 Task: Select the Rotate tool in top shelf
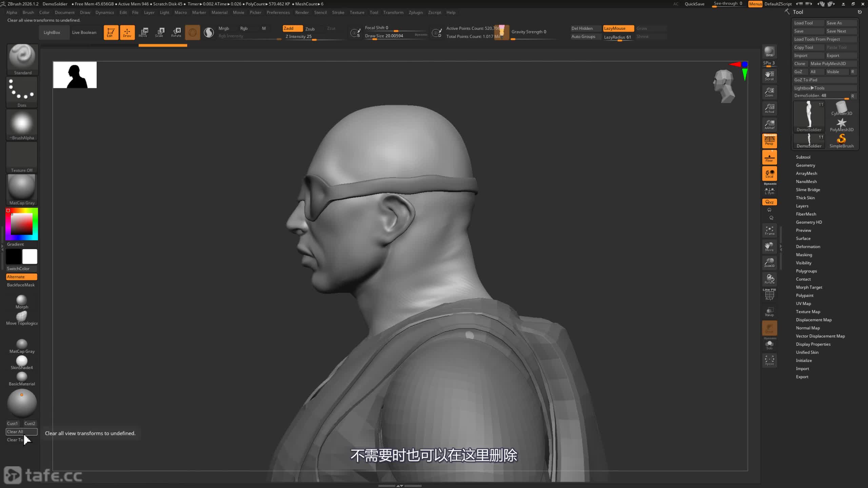(176, 33)
